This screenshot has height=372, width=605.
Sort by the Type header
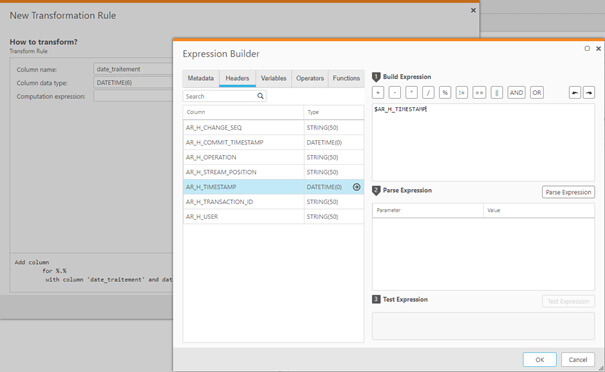tap(334, 112)
